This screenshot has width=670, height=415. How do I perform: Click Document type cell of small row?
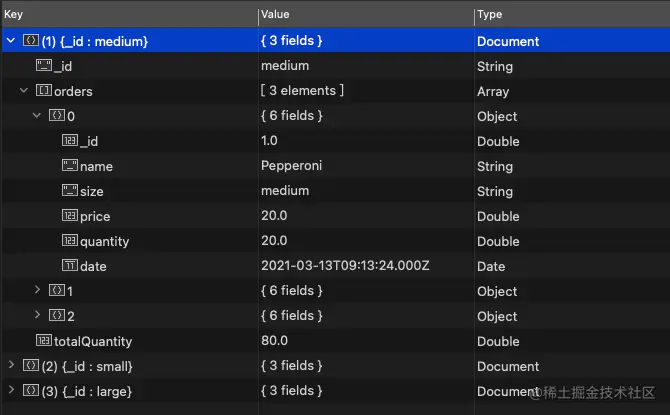point(508,366)
